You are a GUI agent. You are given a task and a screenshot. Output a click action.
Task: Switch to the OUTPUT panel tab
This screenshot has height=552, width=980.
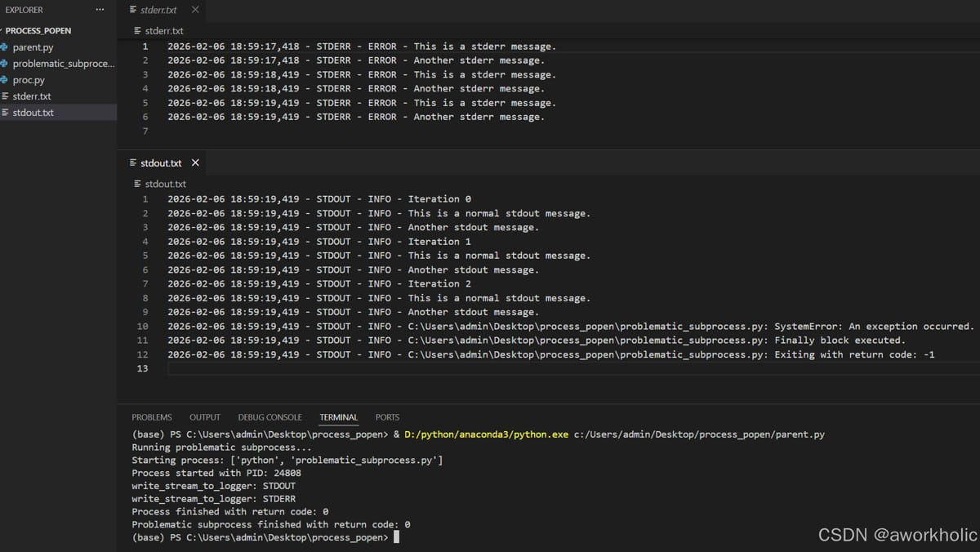click(205, 417)
